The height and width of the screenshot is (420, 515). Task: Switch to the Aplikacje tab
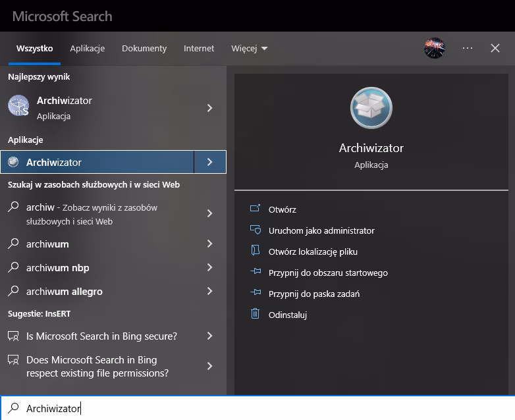(88, 48)
